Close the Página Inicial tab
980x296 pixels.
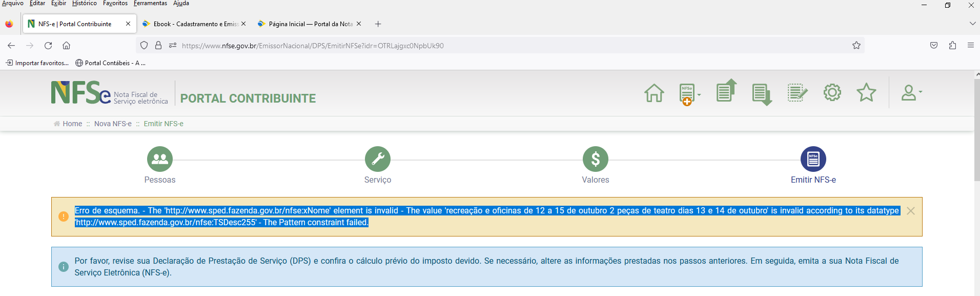point(359,24)
